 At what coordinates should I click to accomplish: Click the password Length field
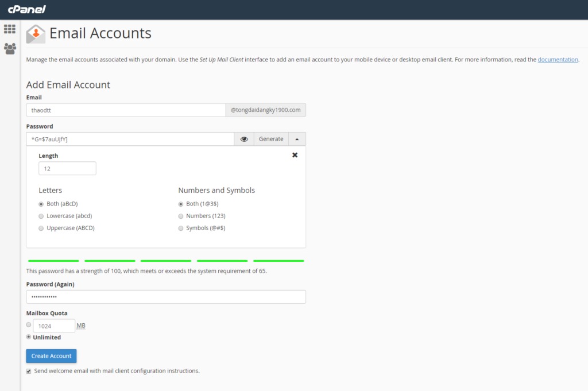(x=67, y=168)
